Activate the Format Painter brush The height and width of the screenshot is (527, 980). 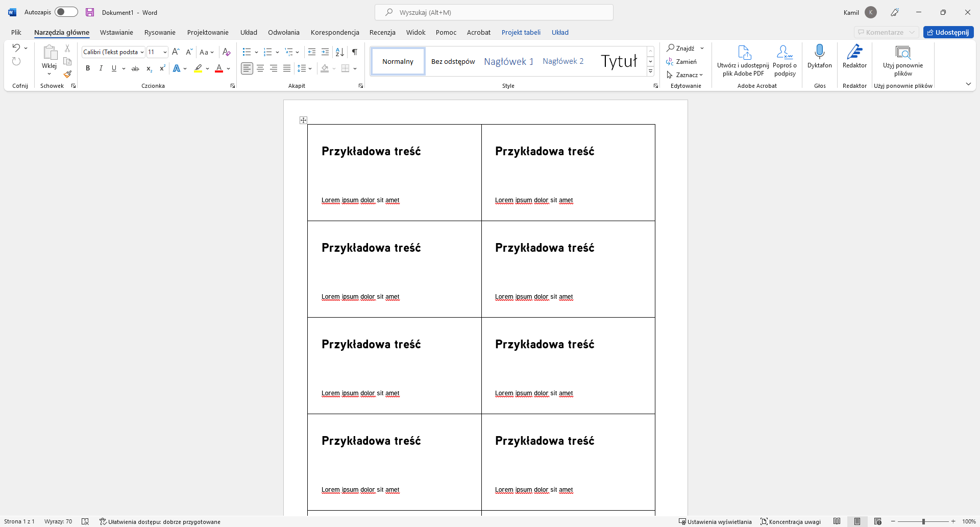67,75
